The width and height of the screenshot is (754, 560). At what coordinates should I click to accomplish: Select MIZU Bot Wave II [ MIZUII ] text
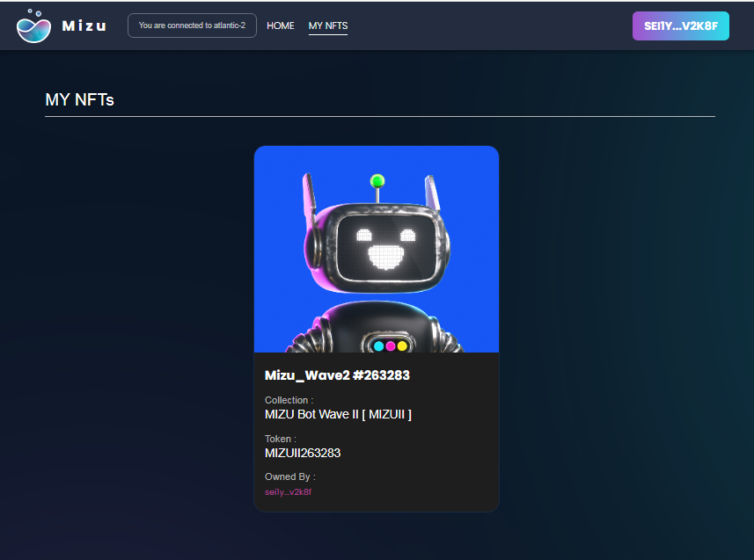point(338,414)
